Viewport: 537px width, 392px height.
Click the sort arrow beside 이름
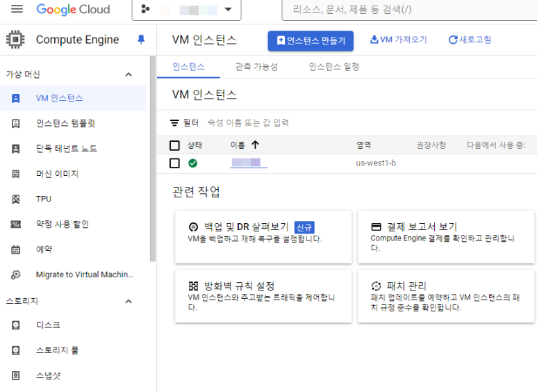click(x=255, y=145)
